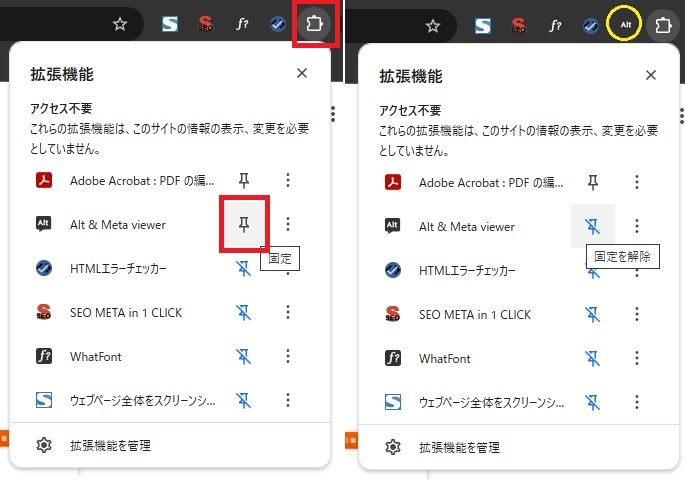This screenshot has width=685, height=480.
Task: Unpin WhatFont in the left panel
Action: [x=243, y=357]
